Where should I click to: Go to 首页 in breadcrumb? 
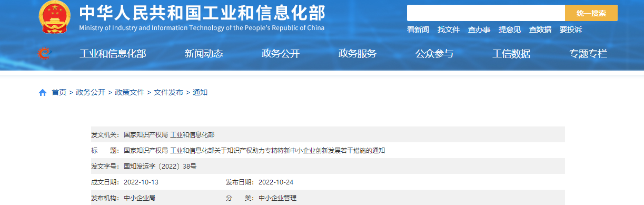[59, 92]
